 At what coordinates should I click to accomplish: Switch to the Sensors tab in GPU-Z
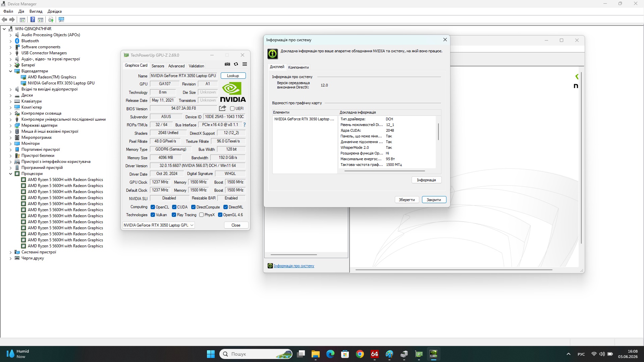pos(158,66)
